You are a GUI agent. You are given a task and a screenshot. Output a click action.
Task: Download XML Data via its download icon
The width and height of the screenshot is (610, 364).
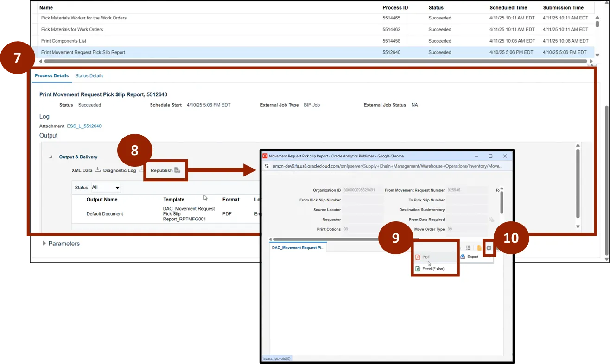97,170
